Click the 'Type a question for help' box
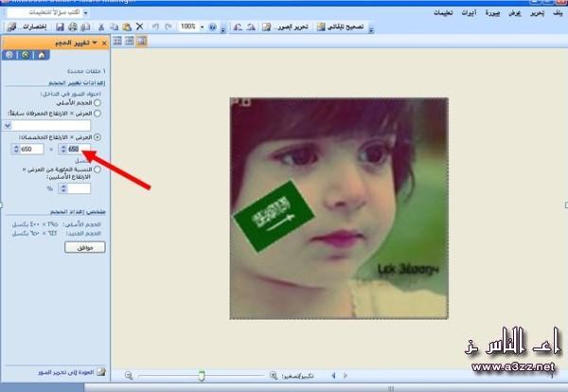Image resolution: width=568 pixels, height=392 pixels. [x=44, y=12]
